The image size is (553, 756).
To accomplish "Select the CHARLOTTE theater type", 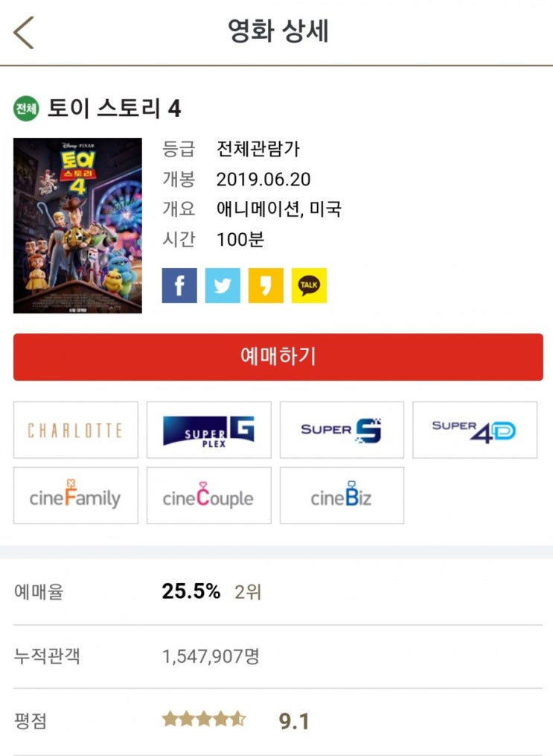I will (76, 430).
